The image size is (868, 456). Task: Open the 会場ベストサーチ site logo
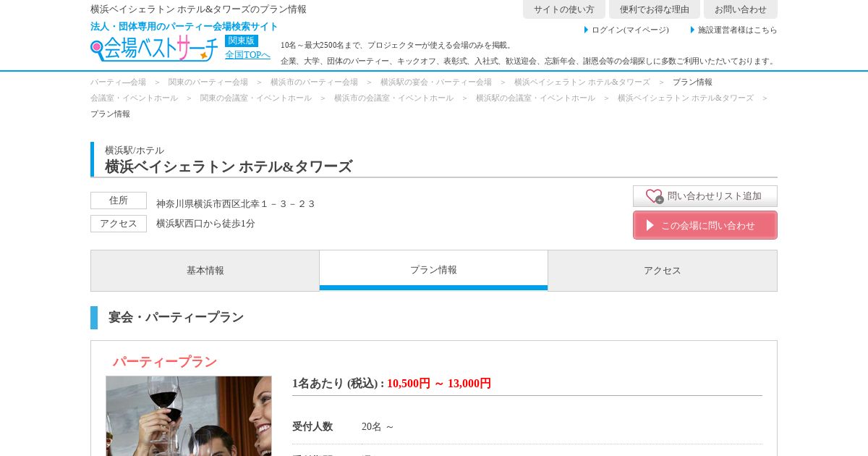pyautogui.click(x=154, y=48)
